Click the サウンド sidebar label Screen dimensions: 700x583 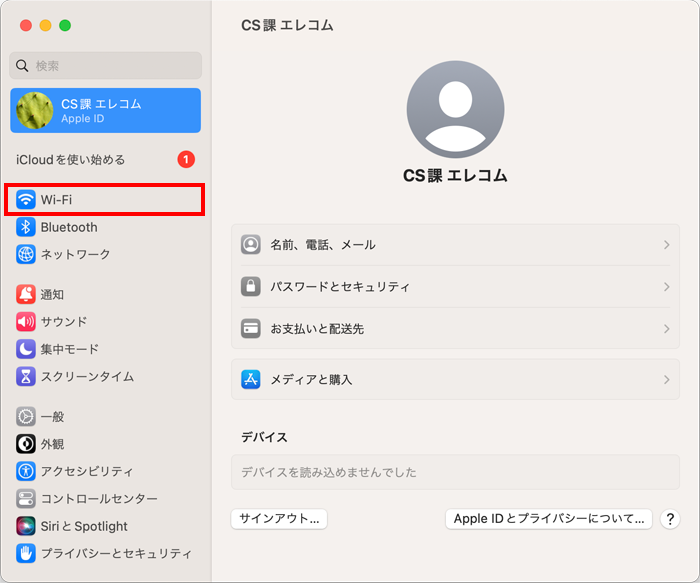64,322
